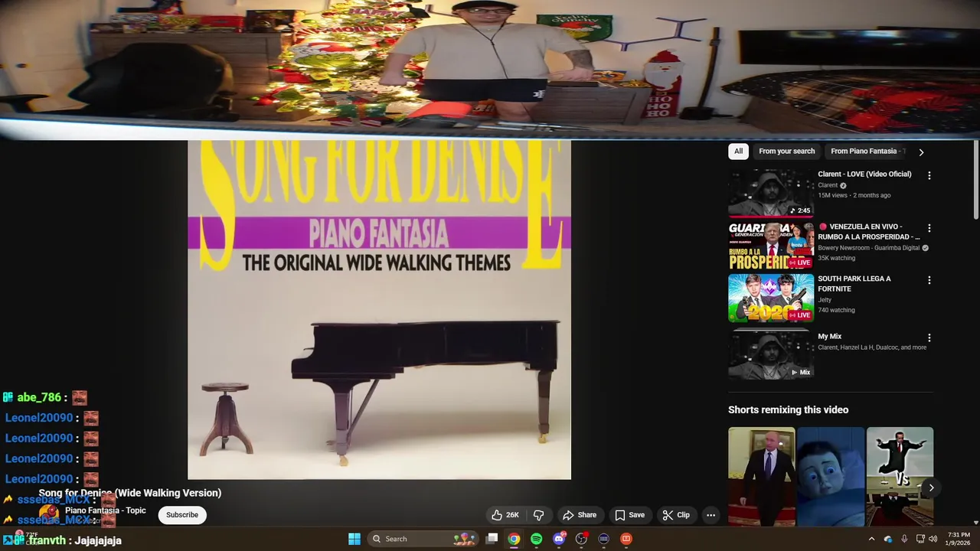980x551 pixels.
Task: Select the From your search chip
Action: pyautogui.click(x=786, y=152)
